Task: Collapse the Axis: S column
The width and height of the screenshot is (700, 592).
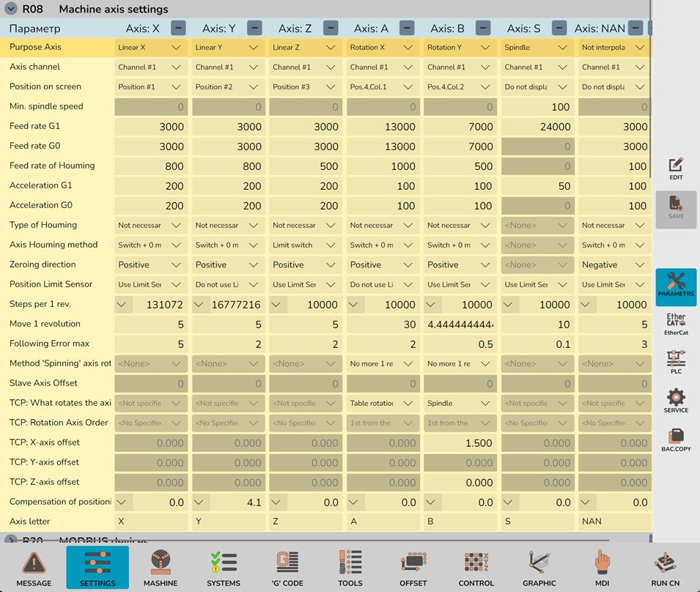Action: [559, 29]
